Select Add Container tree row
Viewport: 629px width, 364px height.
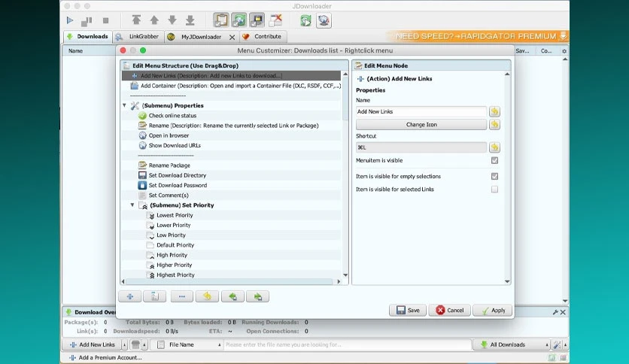click(x=232, y=86)
